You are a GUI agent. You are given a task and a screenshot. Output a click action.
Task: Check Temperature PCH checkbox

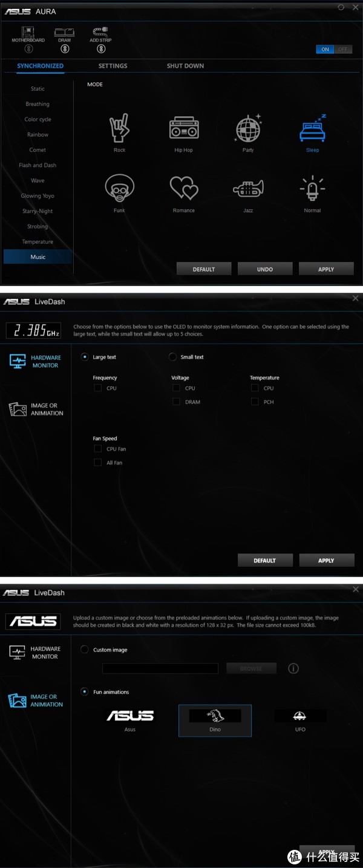[255, 402]
